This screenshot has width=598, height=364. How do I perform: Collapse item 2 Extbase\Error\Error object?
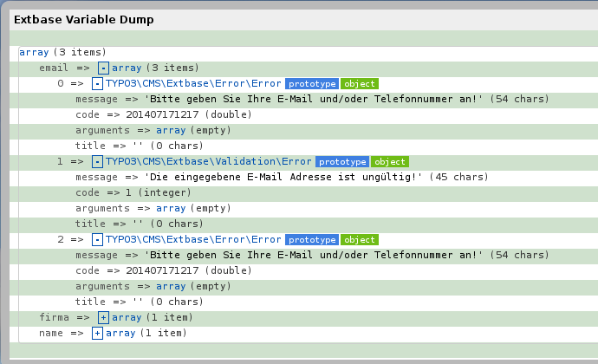pyautogui.click(x=97, y=239)
